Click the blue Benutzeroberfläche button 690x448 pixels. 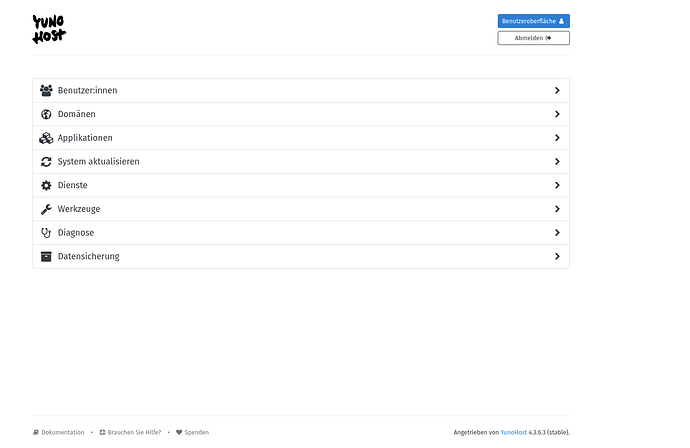click(533, 21)
